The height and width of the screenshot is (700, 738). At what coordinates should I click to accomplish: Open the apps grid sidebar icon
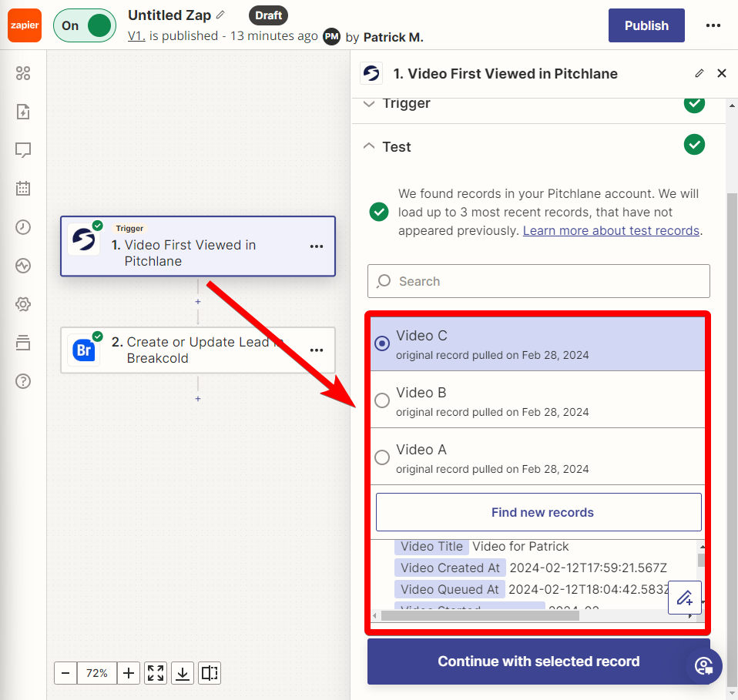23,73
